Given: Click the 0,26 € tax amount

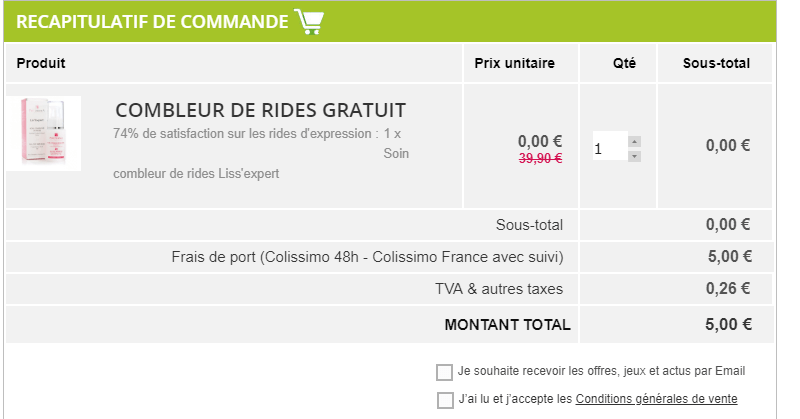Looking at the screenshot, I should pyautogui.click(x=728, y=290).
